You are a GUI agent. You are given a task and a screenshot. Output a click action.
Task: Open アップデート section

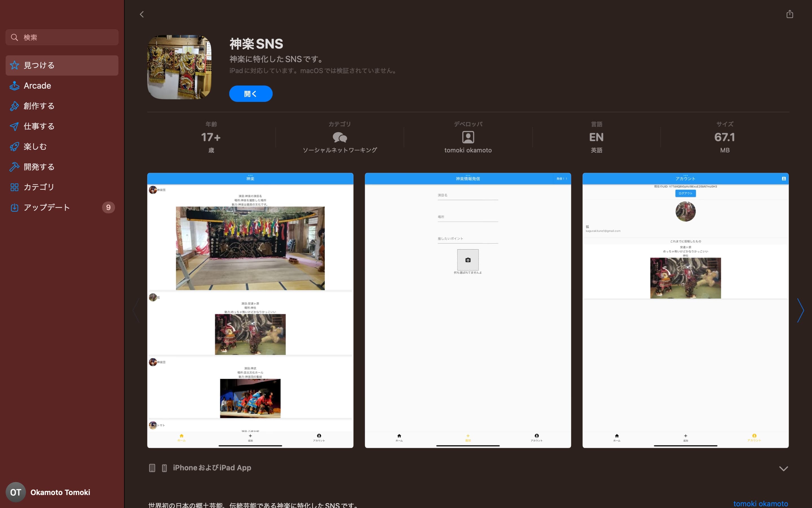(x=62, y=207)
